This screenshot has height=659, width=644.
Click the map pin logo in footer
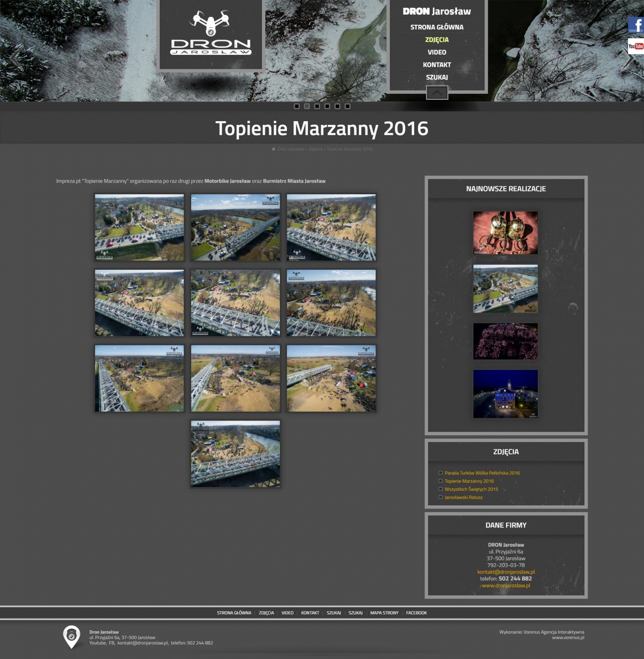(71, 637)
